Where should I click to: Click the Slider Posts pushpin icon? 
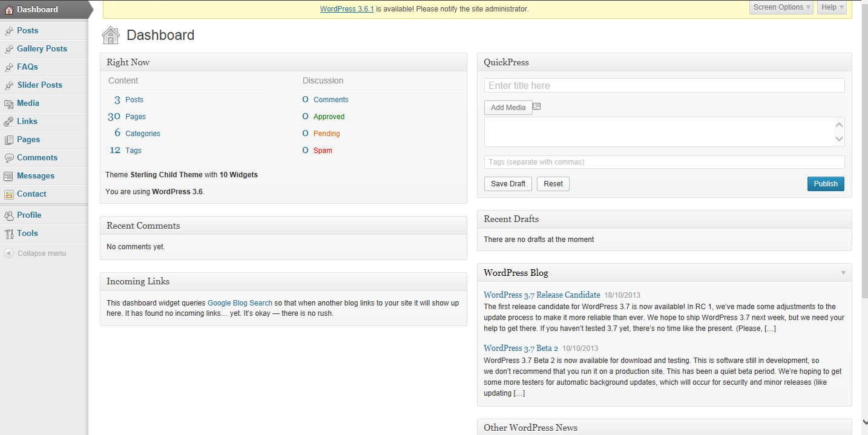point(8,85)
